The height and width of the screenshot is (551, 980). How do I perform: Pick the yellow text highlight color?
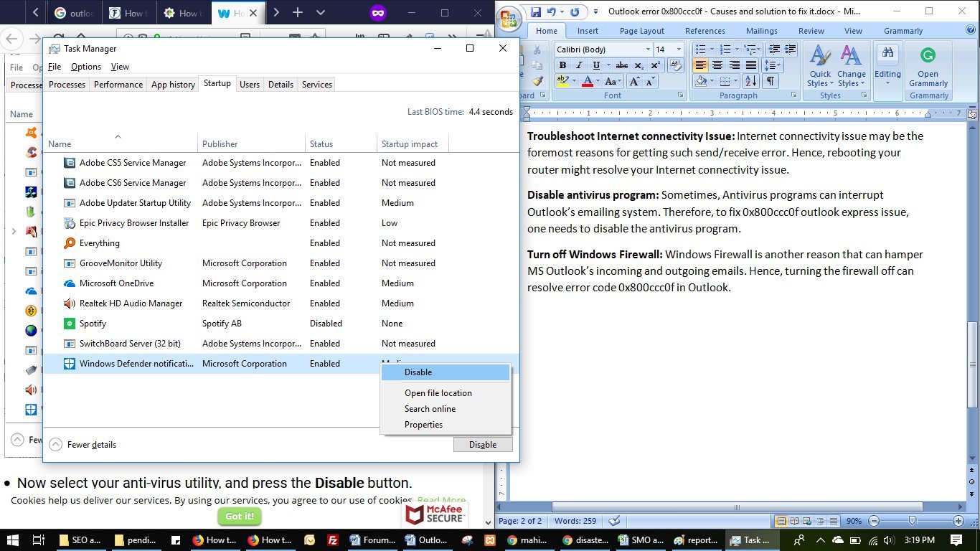(562, 82)
